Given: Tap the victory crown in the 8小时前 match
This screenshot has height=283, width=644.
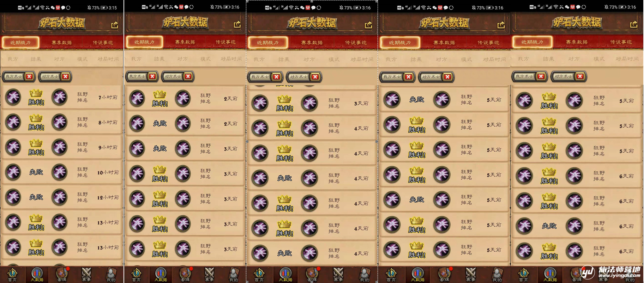Looking at the screenshot, I should pyautogui.click(x=36, y=118).
